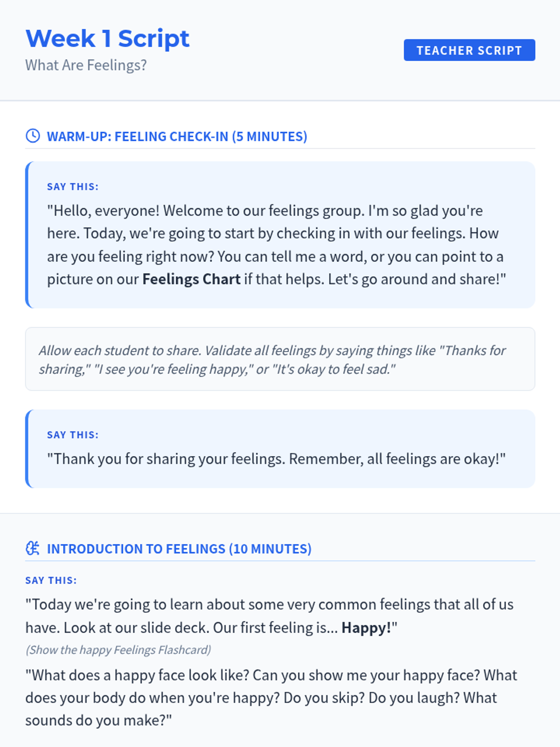The image size is (560, 747).
Task: Click the Introduction to Feelings heading
Action: (x=179, y=549)
